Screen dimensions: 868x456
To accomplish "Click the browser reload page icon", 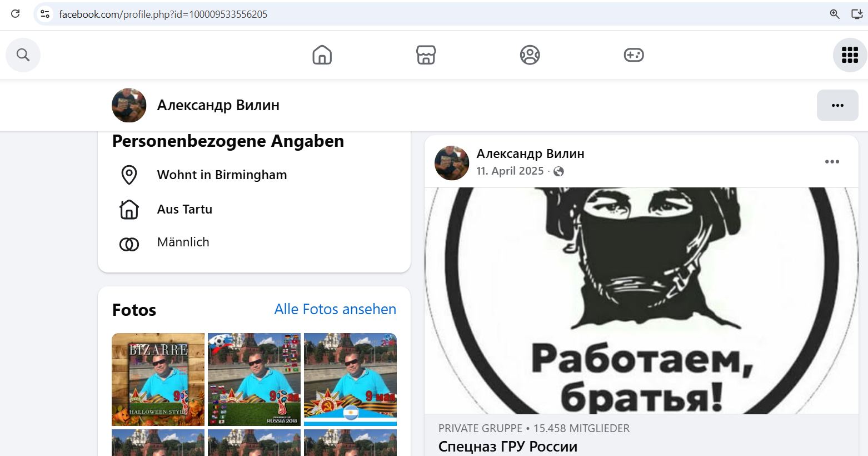I will pos(16,14).
